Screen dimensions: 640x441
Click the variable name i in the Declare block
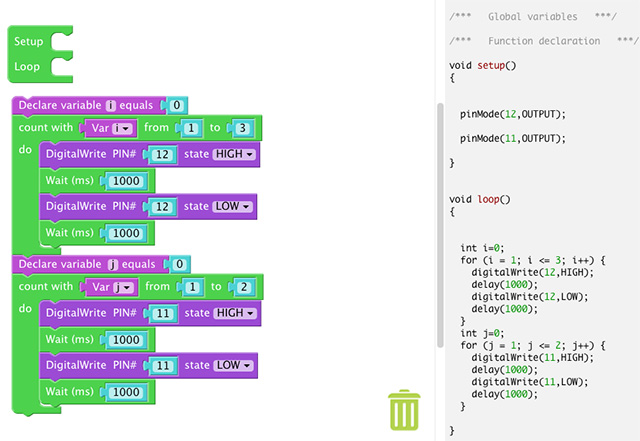tap(111, 105)
